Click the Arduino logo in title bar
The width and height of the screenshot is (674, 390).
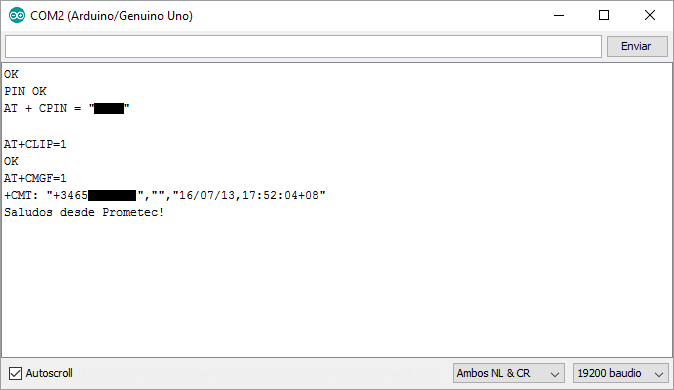coord(17,15)
